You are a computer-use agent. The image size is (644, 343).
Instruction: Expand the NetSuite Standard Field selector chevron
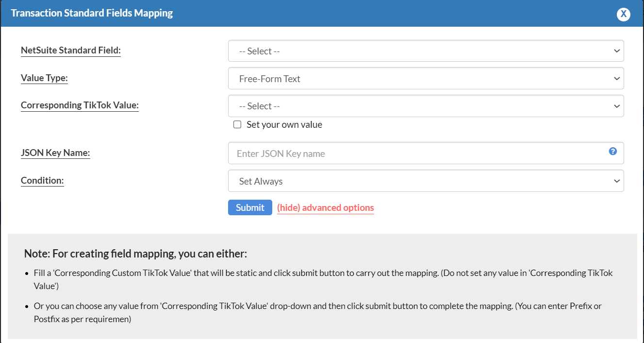click(616, 51)
